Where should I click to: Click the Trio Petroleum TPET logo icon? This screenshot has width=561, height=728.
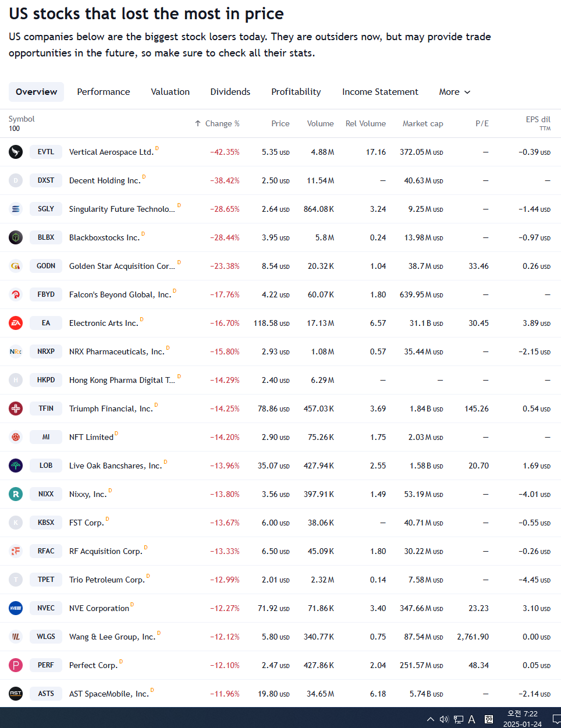pyautogui.click(x=16, y=580)
